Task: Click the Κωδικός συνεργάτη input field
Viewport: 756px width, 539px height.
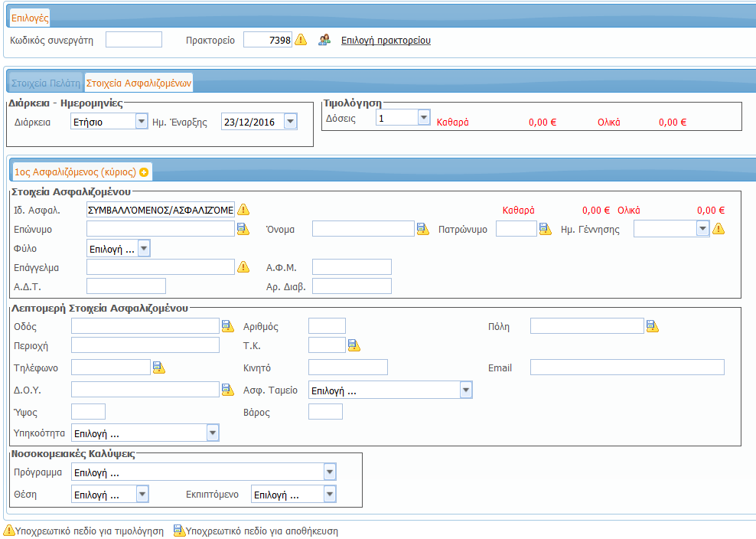Action: [x=134, y=40]
